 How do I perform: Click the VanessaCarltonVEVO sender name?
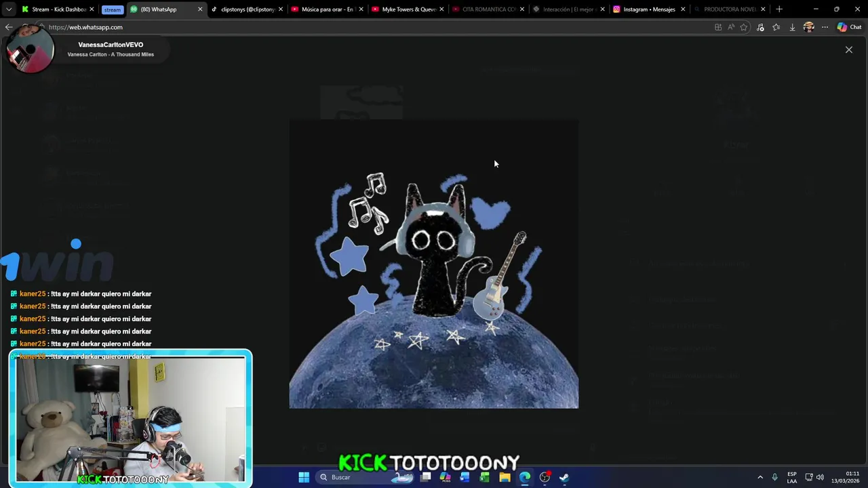point(111,45)
